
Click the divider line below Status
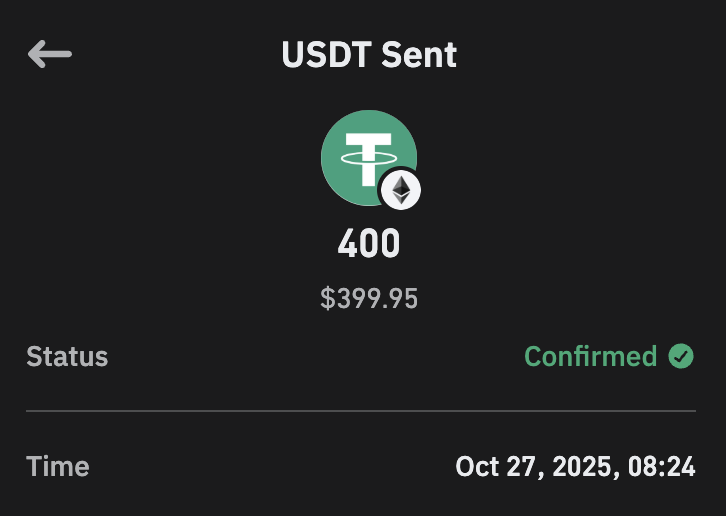360,410
